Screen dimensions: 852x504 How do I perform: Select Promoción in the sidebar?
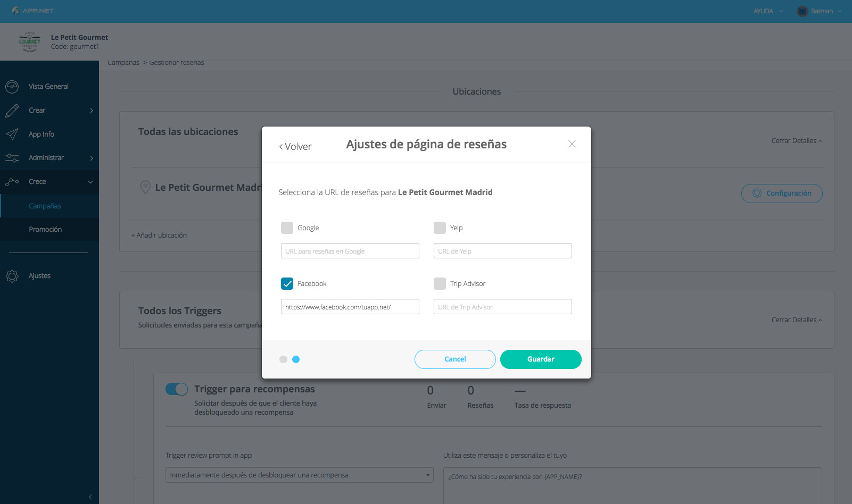[x=45, y=229]
